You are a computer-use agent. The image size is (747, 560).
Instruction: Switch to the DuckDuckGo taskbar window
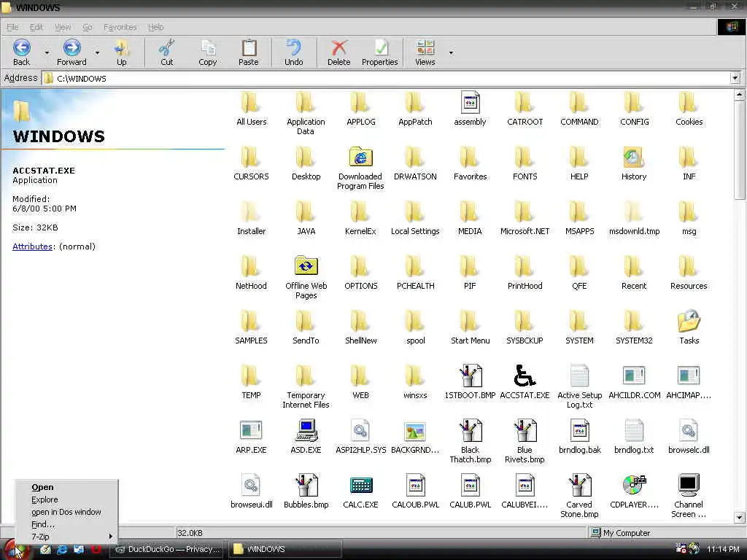pyautogui.click(x=167, y=550)
